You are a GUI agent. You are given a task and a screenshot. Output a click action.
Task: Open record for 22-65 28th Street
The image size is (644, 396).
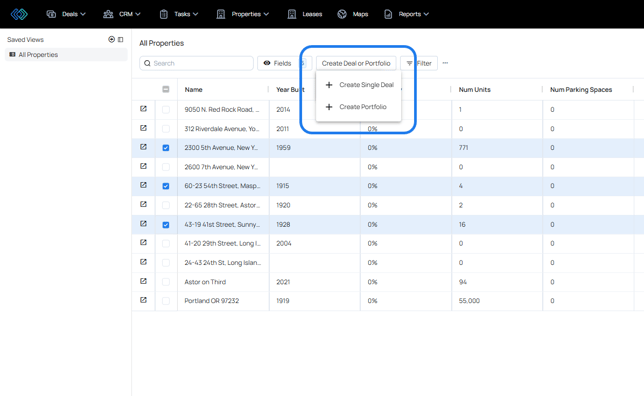(143, 205)
